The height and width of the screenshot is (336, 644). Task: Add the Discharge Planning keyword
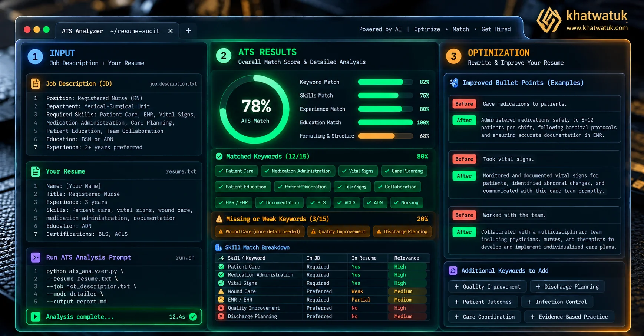(567, 287)
